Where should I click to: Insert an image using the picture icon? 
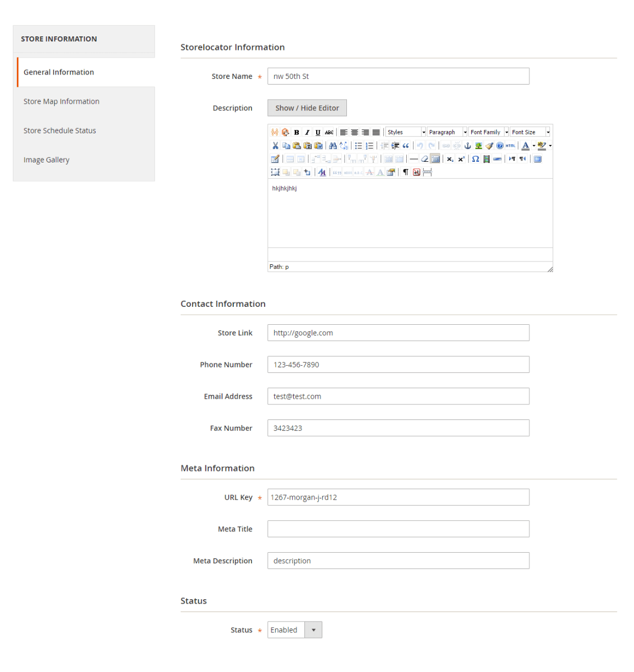[478, 146]
